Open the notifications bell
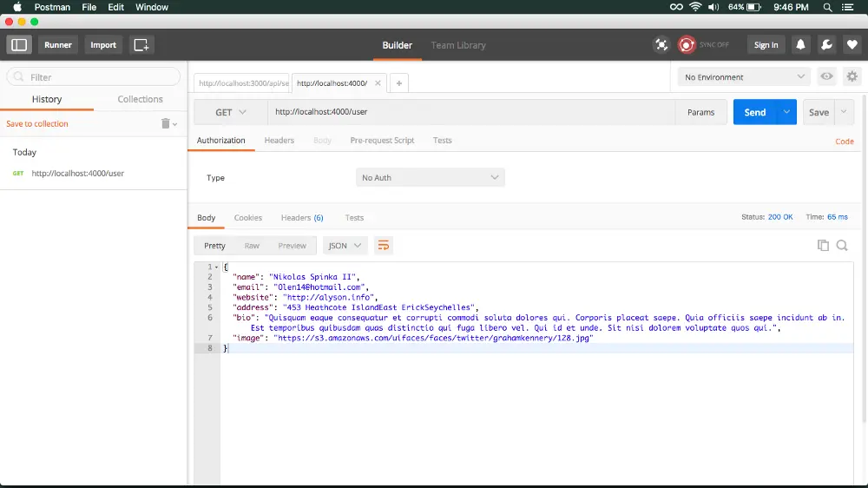 point(800,45)
